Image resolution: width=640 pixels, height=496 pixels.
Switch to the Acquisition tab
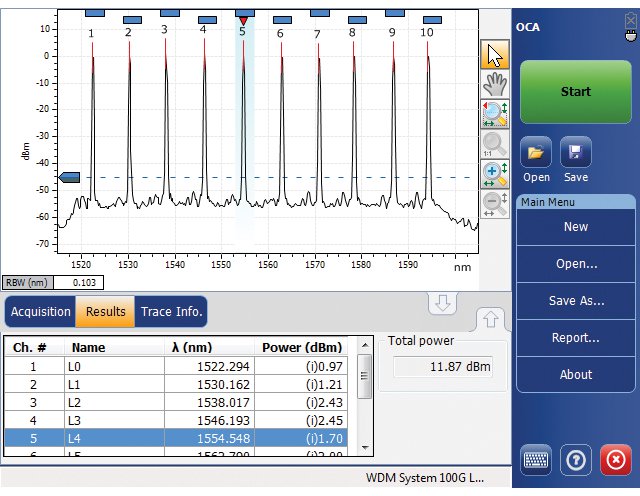[x=40, y=312]
